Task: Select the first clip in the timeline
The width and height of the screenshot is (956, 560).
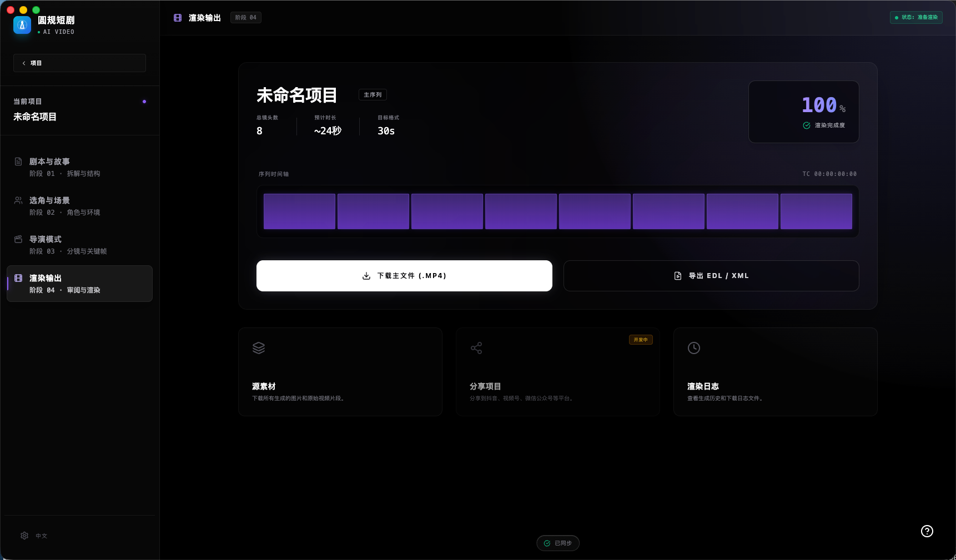Action: [299, 211]
